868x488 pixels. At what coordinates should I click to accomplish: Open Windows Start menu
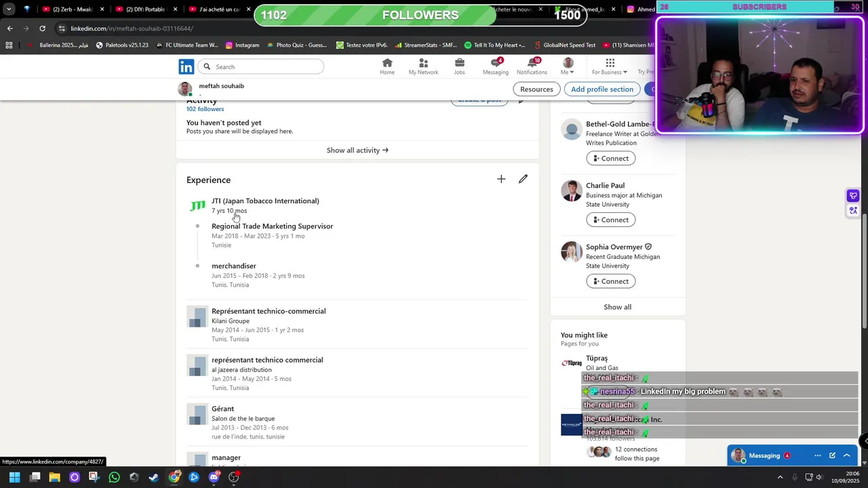tap(14, 477)
